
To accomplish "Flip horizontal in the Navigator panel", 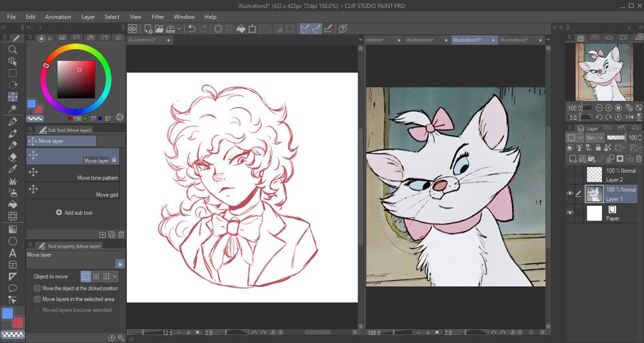I will point(629,117).
